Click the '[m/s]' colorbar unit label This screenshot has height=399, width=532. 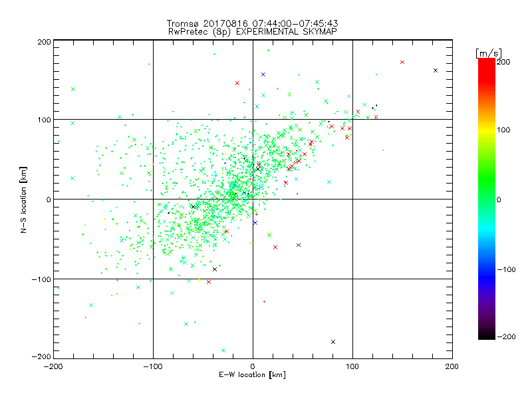point(488,53)
